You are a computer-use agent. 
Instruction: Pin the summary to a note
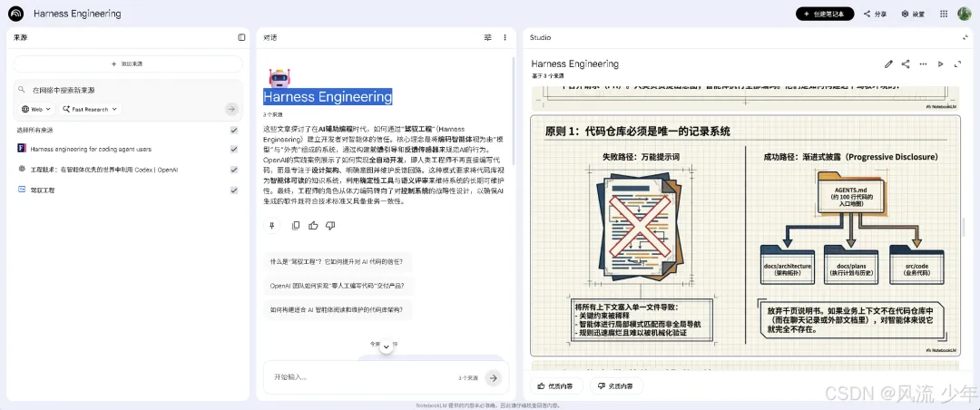tap(271, 226)
